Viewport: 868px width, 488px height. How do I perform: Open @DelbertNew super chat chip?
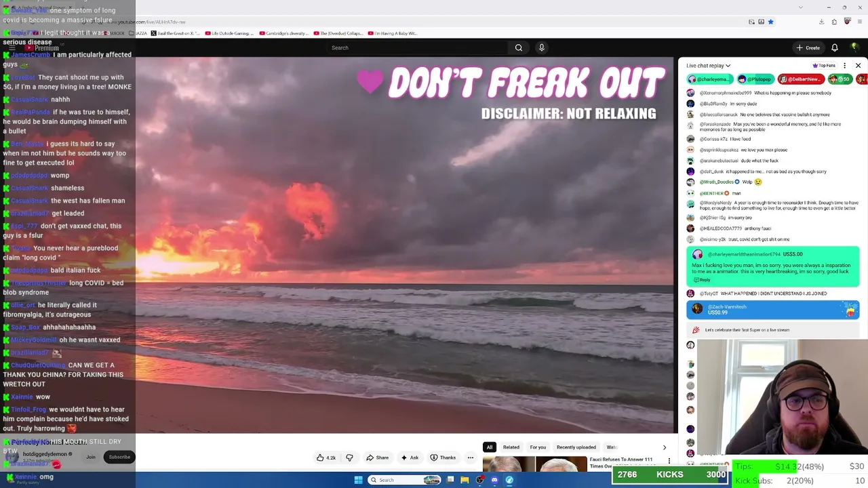(801, 79)
